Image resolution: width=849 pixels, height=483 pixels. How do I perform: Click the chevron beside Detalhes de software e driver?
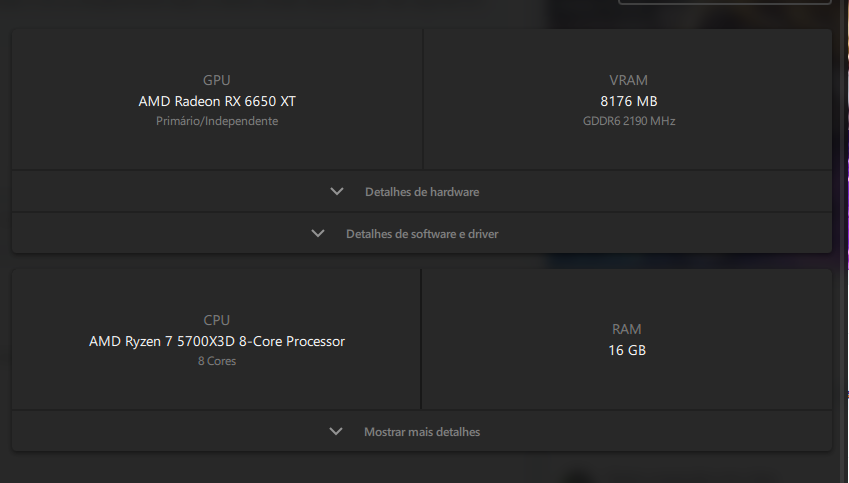318,233
